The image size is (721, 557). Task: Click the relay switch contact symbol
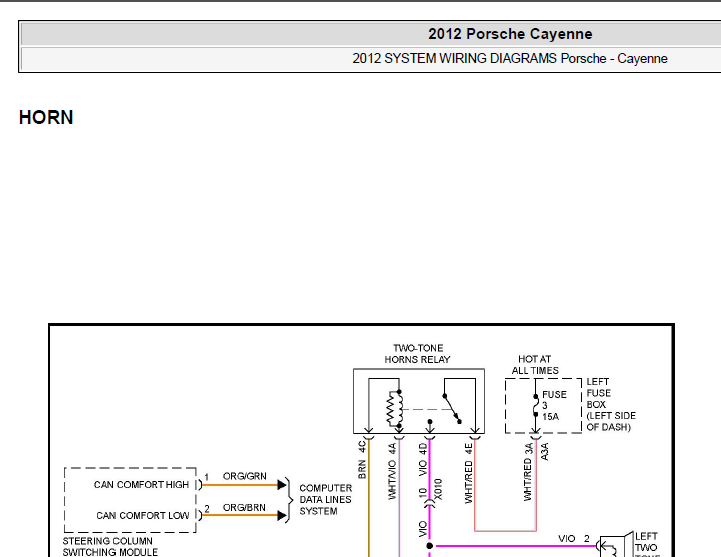tap(452, 408)
